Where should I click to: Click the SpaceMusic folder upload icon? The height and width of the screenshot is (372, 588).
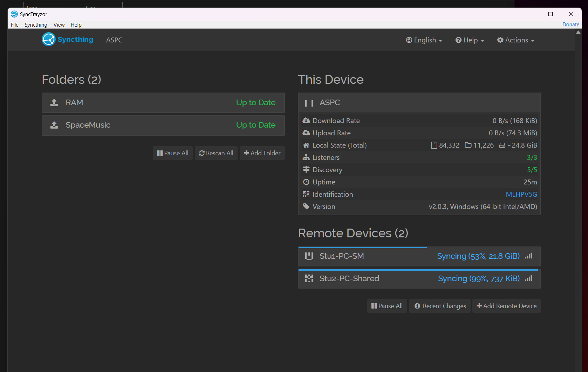pyautogui.click(x=54, y=125)
